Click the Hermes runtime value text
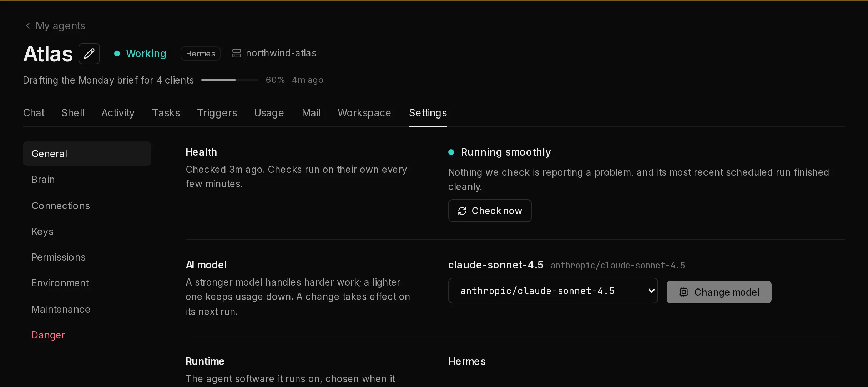This screenshot has width=868, height=387. coord(467,361)
